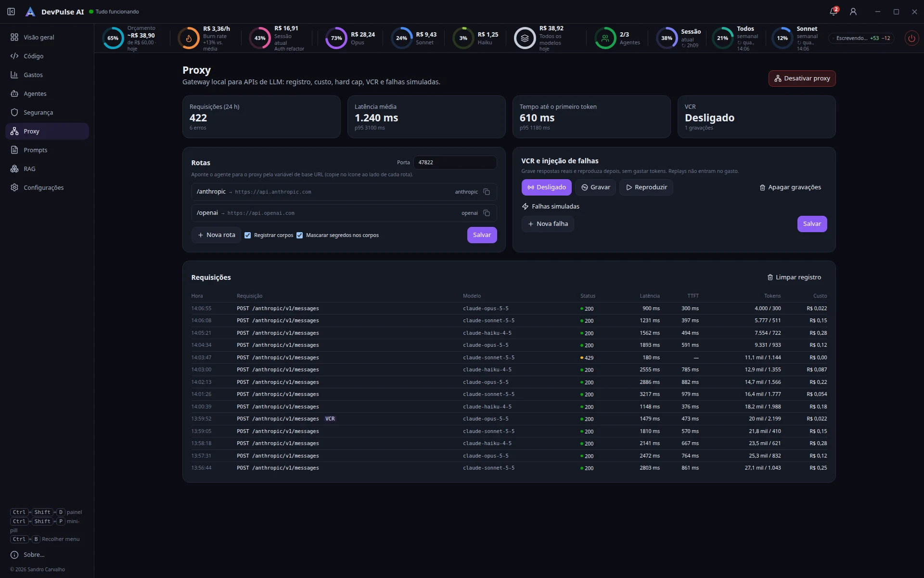Open Visão geral in the sidebar
This screenshot has width=924, height=578.
(47, 37)
